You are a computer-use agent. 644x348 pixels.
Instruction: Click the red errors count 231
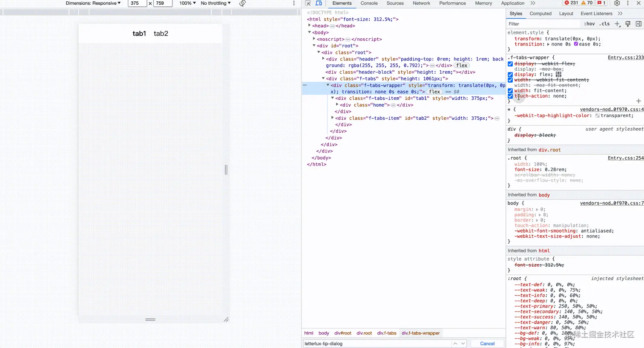coord(571,3)
